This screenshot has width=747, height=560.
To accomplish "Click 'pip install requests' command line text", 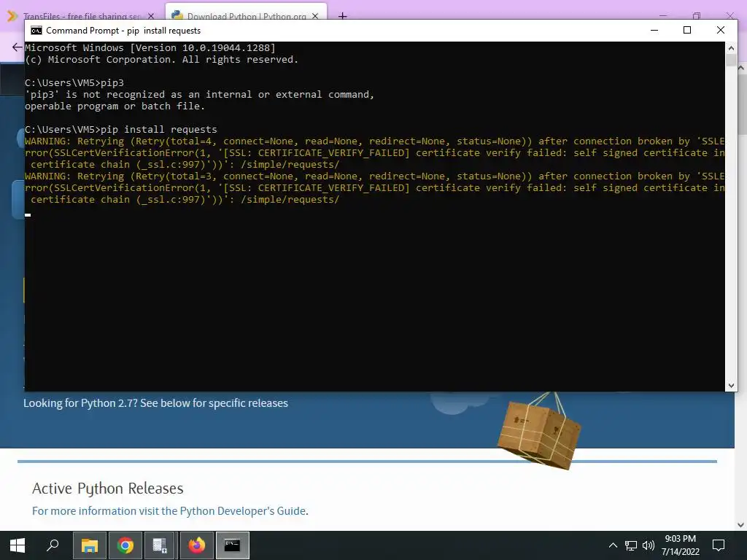I will (x=158, y=130).
